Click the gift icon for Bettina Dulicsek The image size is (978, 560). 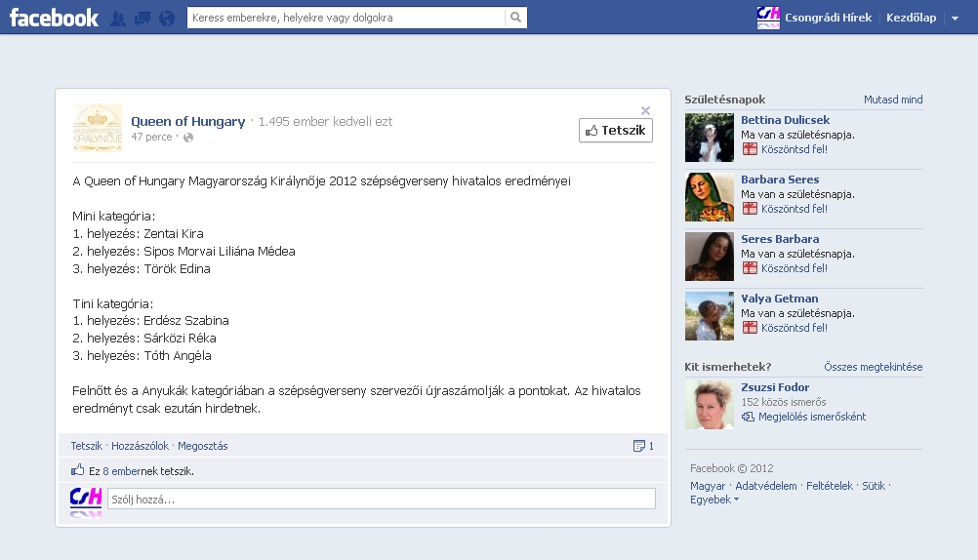coord(750,149)
